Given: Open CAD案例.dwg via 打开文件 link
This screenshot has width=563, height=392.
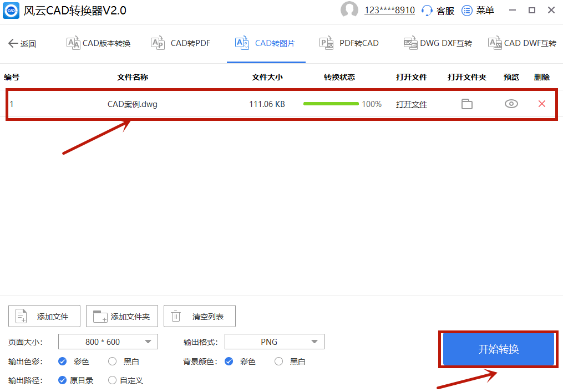Looking at the screenshot, I should [411, 104].
